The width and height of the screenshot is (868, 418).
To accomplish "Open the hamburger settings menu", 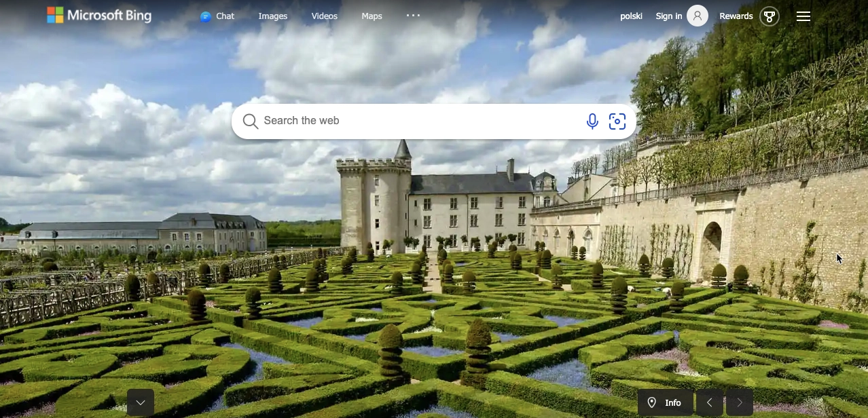I will (803, 16).
